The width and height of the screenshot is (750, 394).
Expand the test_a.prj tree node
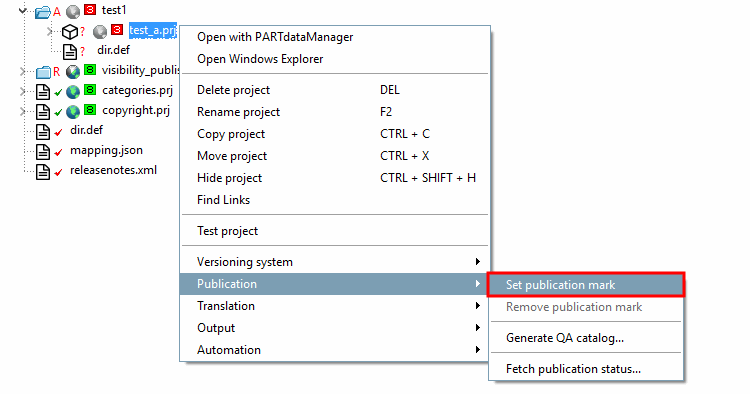[x=49, y=32]
